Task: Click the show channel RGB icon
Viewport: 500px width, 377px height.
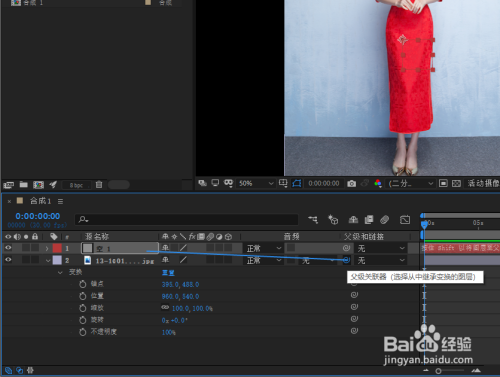Action: coord(378,183)
